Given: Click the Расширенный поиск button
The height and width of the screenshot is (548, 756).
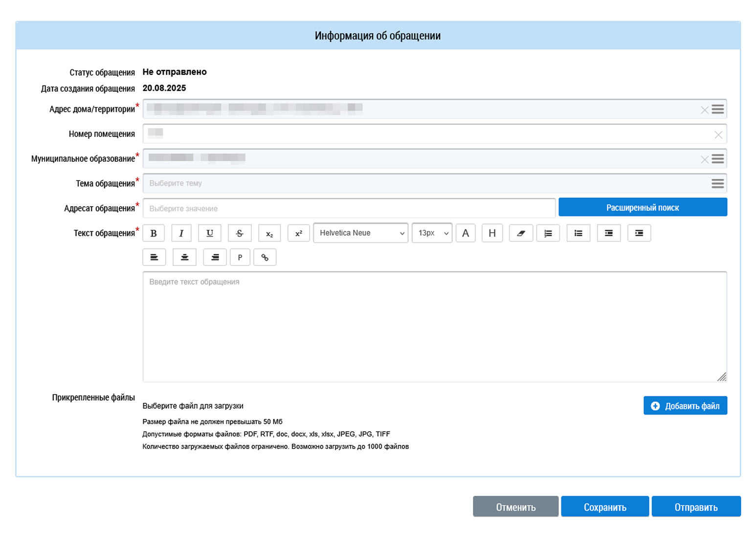Looking at the screenshot, I should coord(643,207).
